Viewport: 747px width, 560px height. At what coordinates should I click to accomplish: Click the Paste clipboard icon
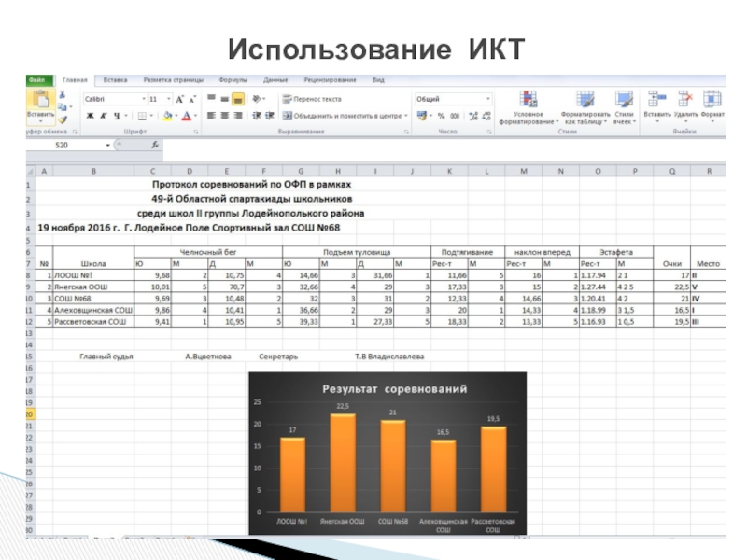point(40,100)
